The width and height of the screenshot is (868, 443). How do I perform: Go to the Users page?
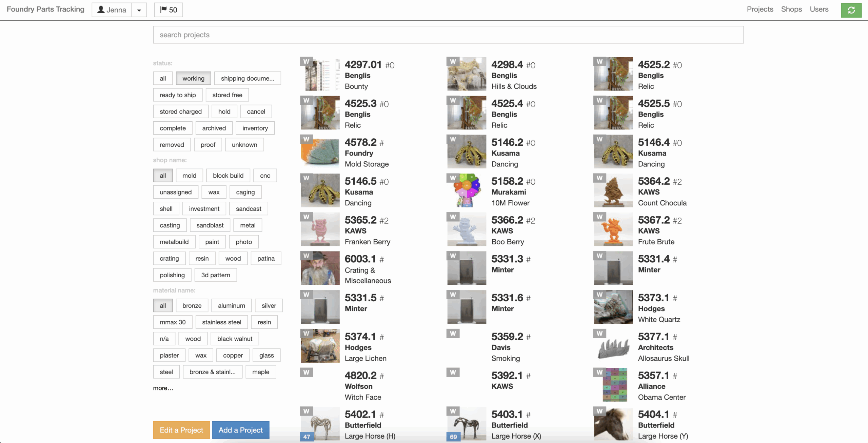[x=819, y=9]
